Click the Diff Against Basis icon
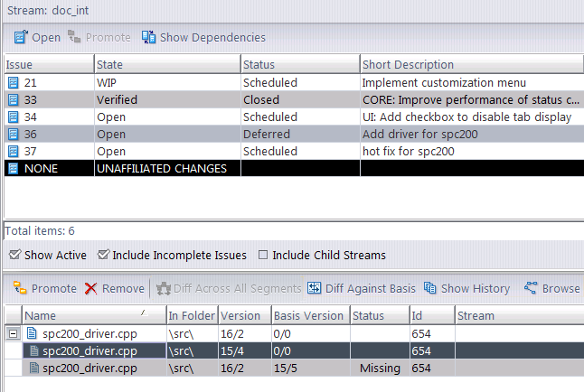Viewport: 584px width, 392px height. click(315, 288)
